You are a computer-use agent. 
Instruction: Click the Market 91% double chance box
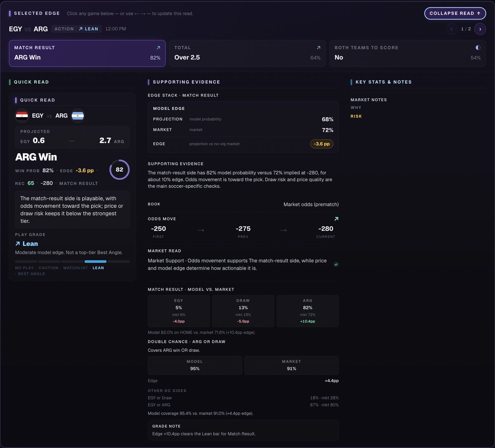pyautogui.click(x=292, y=365)
